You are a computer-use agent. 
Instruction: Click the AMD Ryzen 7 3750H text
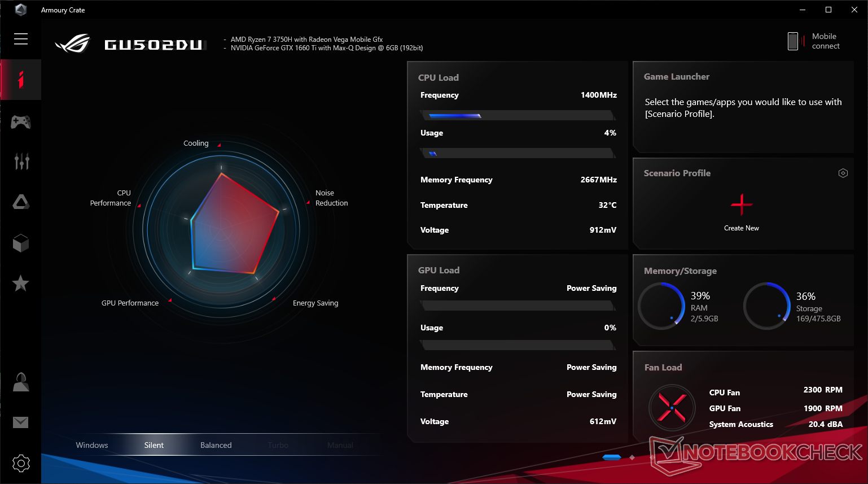pos(306,40)
